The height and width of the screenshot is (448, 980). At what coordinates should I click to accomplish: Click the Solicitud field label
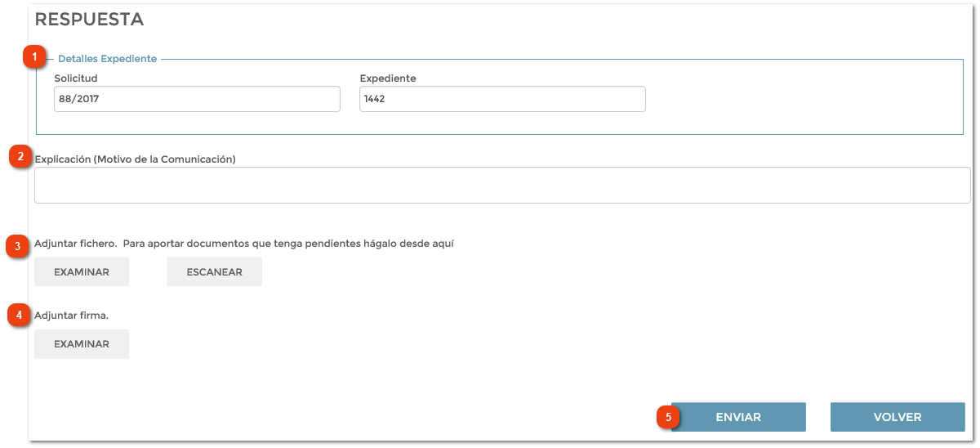click(76, 78)
